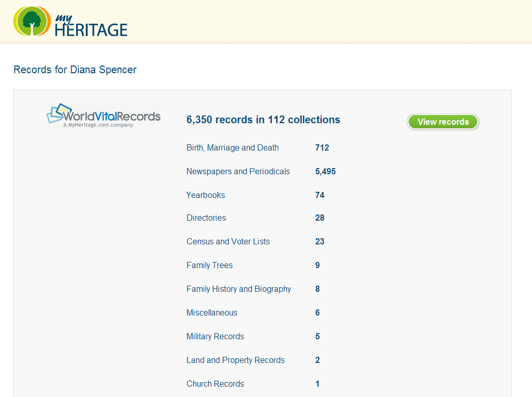This screenshot has height=397, width=532.
Task: Click the count 8 beside Family History
Action: [x=317, y=289]
